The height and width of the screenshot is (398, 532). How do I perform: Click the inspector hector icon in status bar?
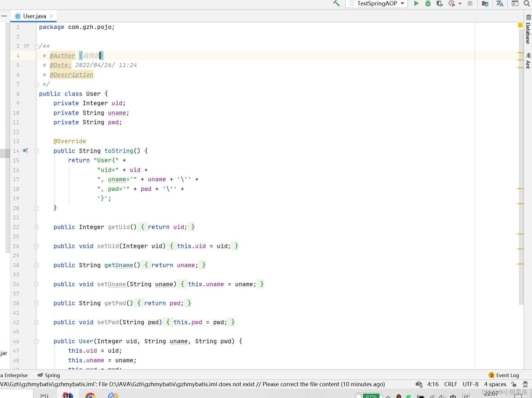(x=525, y=384)
